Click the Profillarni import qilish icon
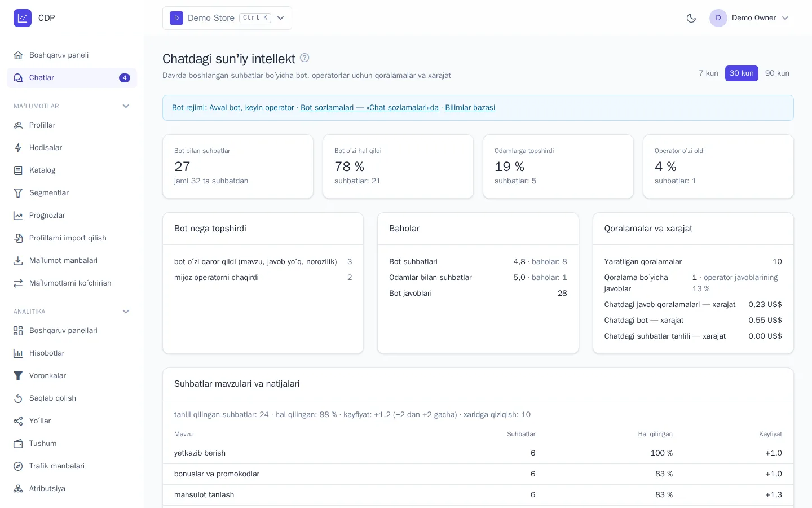The height and width of the screenshot is (508, 812). tap(18, 238)
